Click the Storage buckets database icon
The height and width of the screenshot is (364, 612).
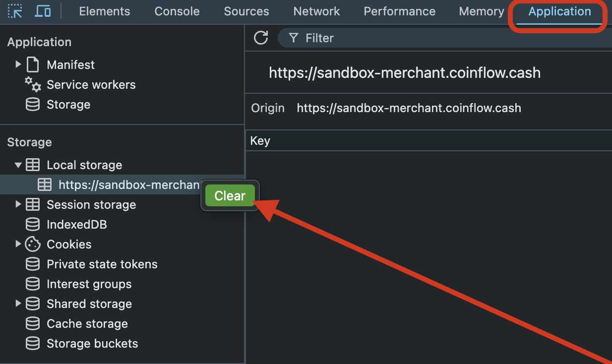click(x=33, y=344)
